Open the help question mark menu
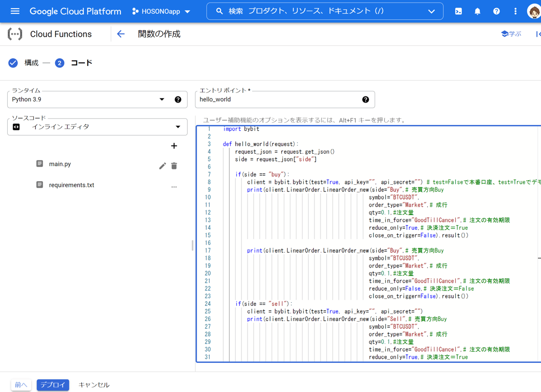 (x=496, y=11)
